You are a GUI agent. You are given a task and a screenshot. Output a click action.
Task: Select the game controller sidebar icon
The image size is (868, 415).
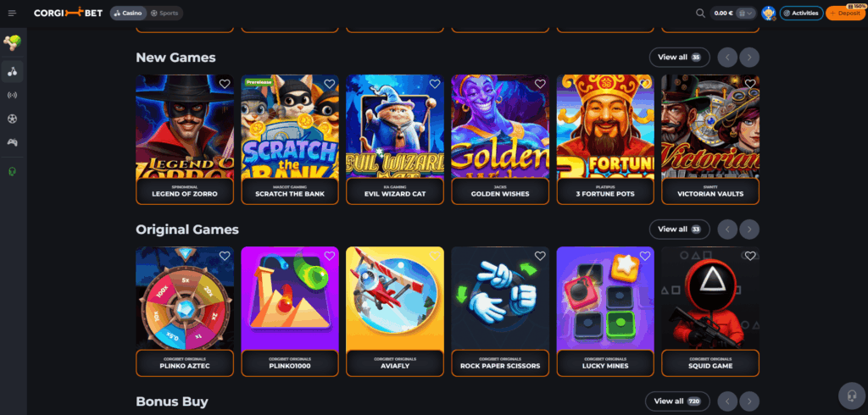click(x=12, y=142)
